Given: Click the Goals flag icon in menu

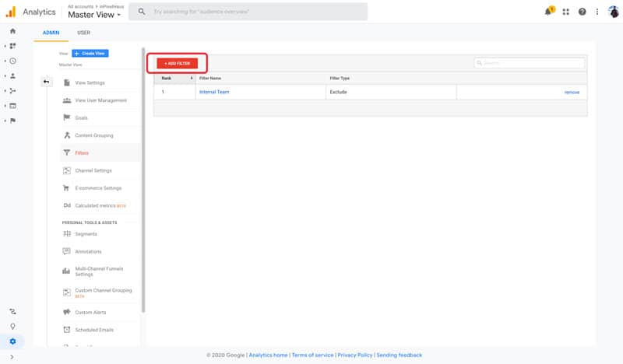Looking at the screenshot, I should click(x=67, y=117).
